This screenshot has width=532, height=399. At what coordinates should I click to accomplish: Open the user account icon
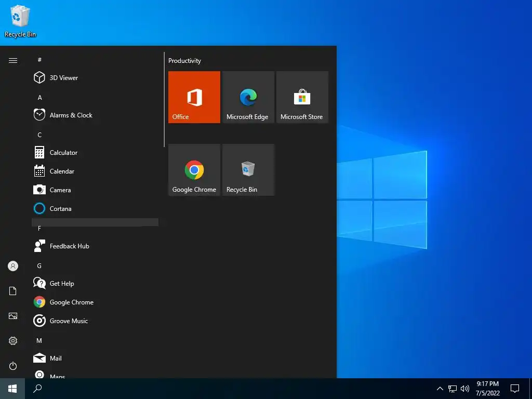tap(13, 266)
